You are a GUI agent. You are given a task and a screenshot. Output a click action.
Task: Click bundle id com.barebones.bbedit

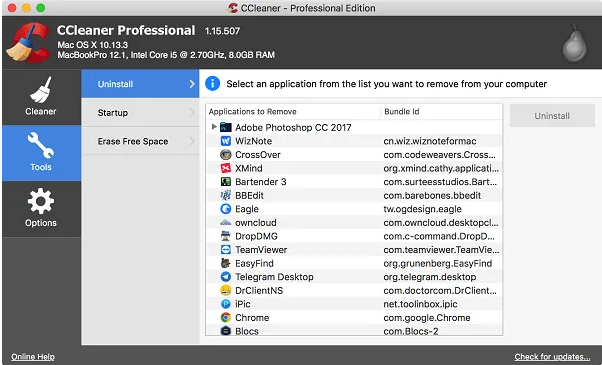[432, 195]
